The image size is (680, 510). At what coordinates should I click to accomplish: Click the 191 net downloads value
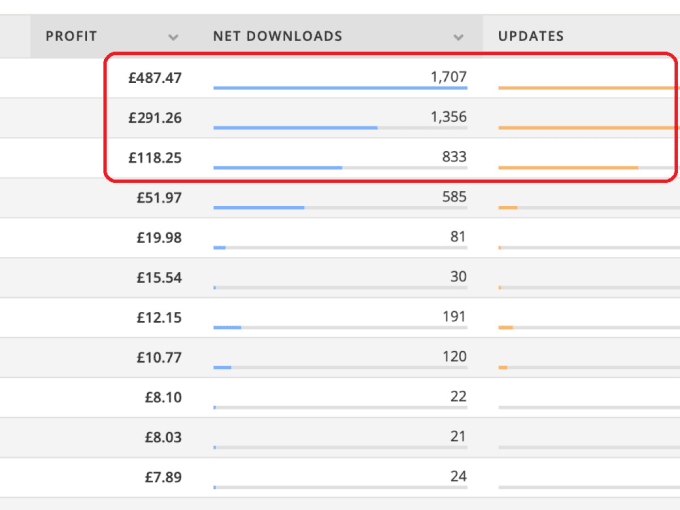point(454,316)
